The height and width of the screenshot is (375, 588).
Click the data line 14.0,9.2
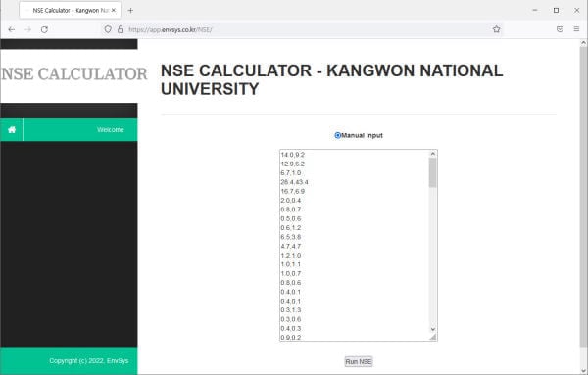(292, 155)
